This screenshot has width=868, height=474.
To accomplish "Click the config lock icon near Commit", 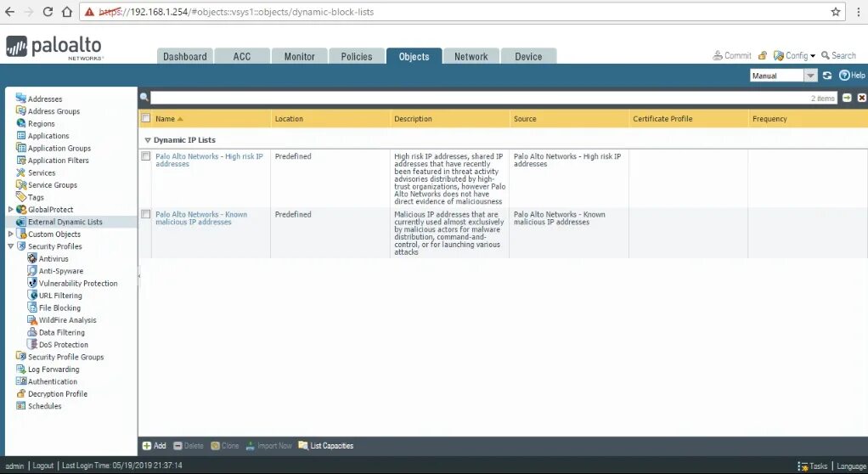I will (763, 55).
